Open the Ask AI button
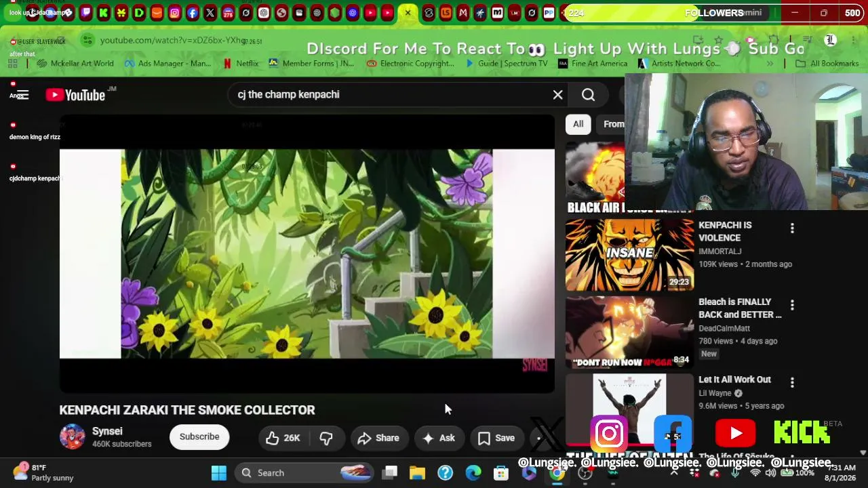Image resolution: width=868 pixels, height=488 pixels. coord(439,438)
